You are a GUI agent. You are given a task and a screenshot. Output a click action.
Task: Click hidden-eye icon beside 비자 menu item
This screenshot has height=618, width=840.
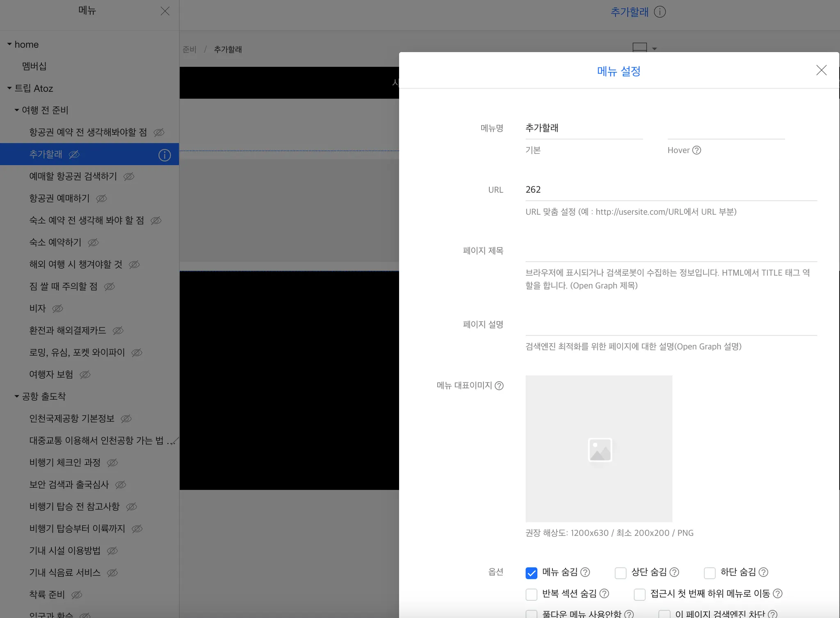coord(57,309)
